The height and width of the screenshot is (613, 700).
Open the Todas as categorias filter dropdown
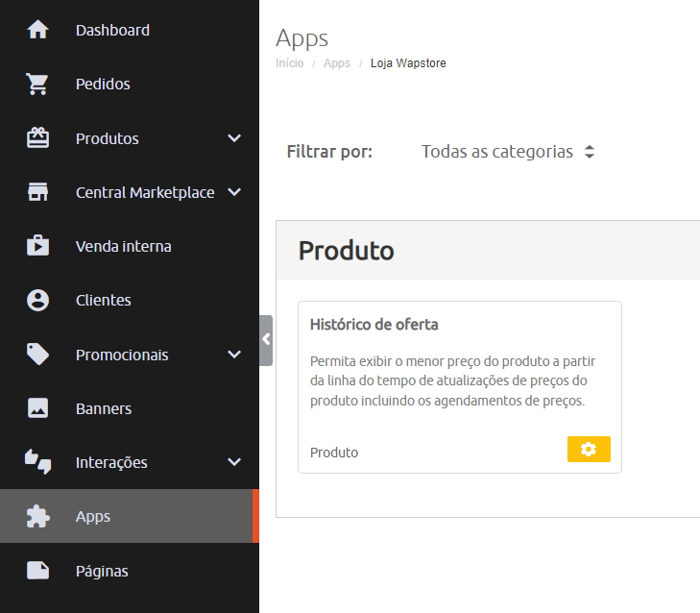pyautogui.click(x=508, y=152)
